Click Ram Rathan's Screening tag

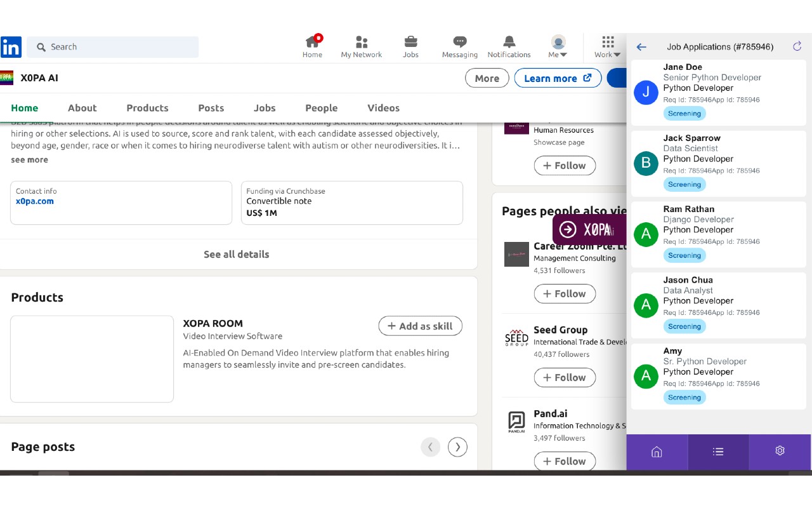pyautogui.click(x=684, y=256)
